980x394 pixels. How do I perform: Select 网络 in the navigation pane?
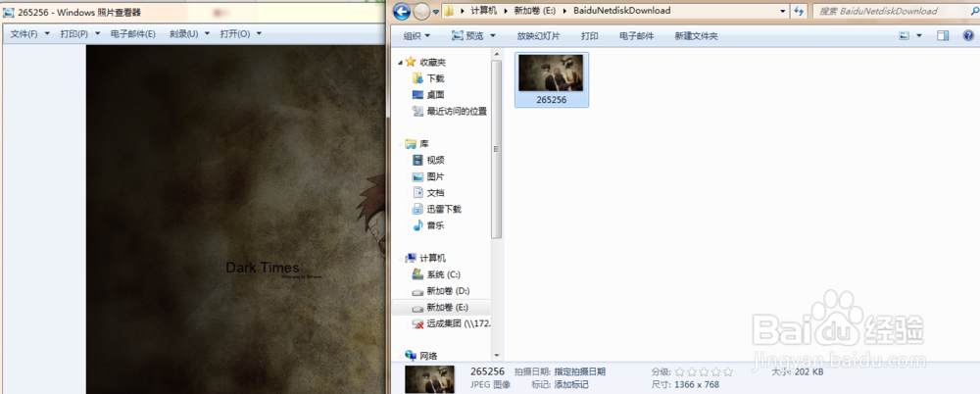pyautogui.click(x=428, y=356)
